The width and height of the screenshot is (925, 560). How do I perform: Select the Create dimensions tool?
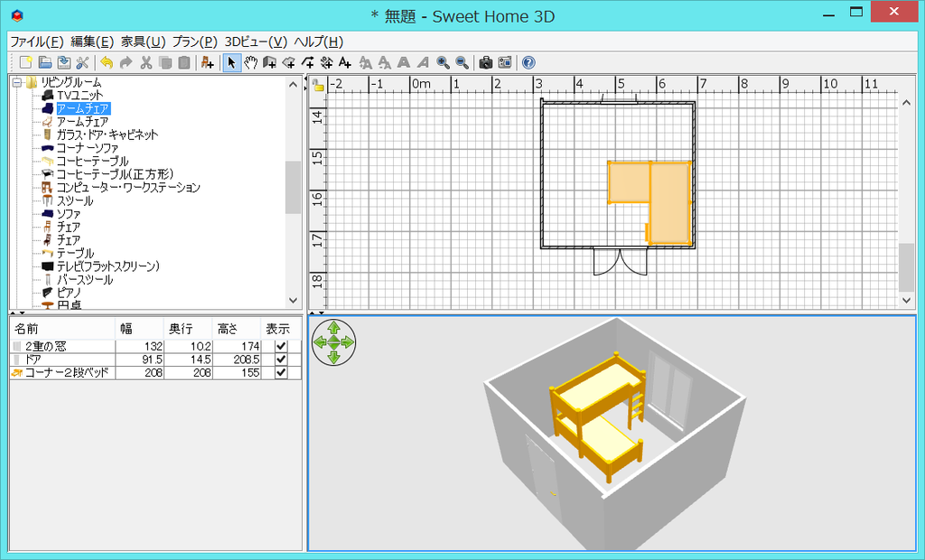[x=326, y=62]
